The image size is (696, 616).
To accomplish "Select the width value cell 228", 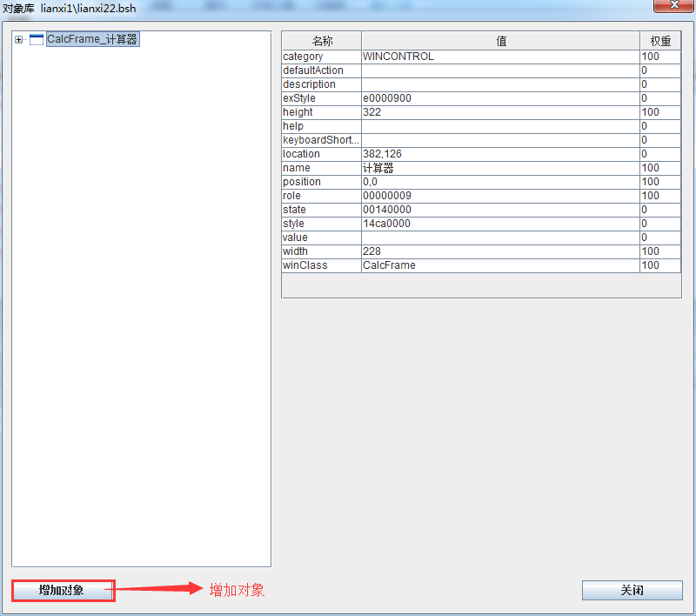I will pyautogui.click(x=501, y=251).
